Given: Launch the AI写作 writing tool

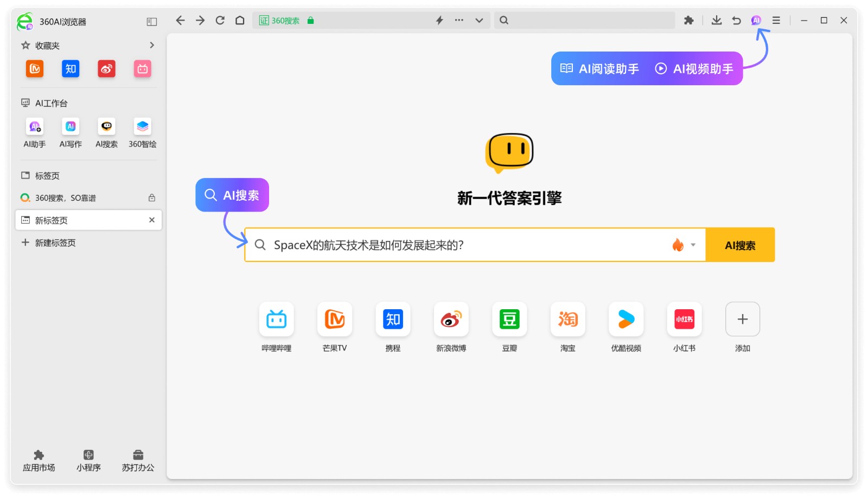Looking at the screenshot, I should 70,132.
